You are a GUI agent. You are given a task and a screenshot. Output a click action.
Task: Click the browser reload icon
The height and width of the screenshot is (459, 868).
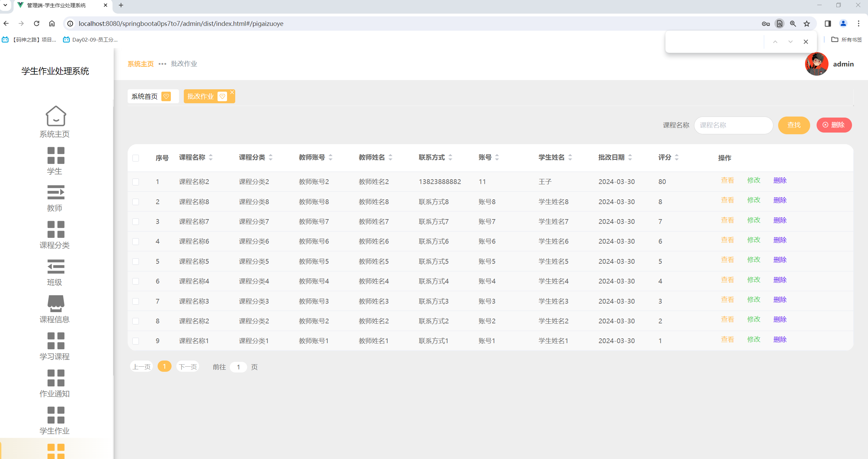[x=36, y=24]
